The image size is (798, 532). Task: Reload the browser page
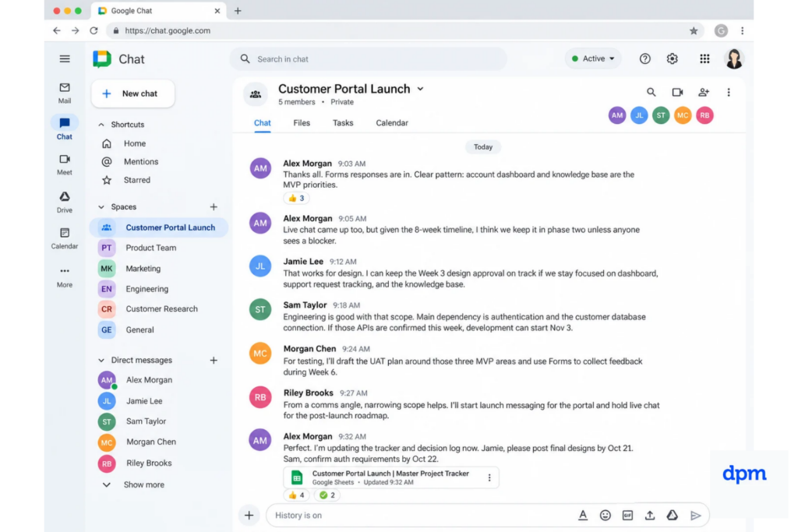(94, 30)
